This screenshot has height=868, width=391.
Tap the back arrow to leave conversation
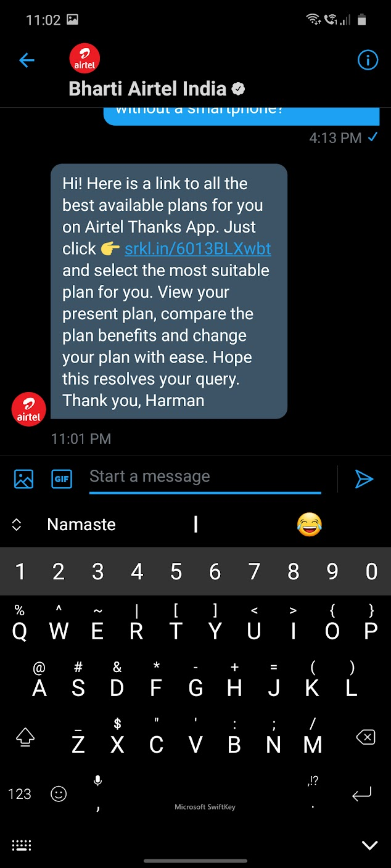tap(27, 60)
